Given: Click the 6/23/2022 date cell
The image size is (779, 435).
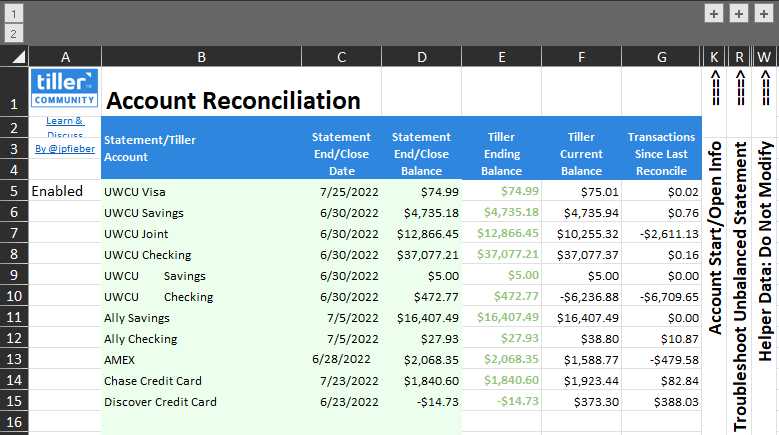Looking at the screenshot, I should [341, 401].
